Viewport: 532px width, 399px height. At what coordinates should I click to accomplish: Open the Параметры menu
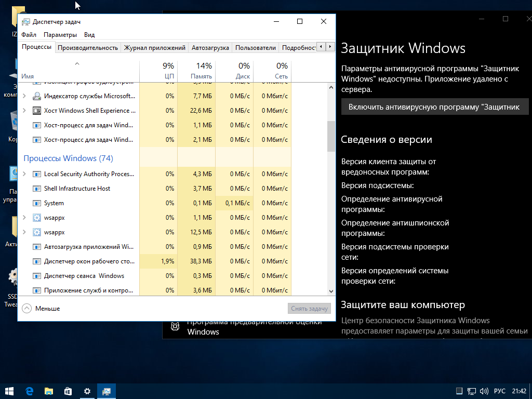pyautogui.click(x=60, y=35)
